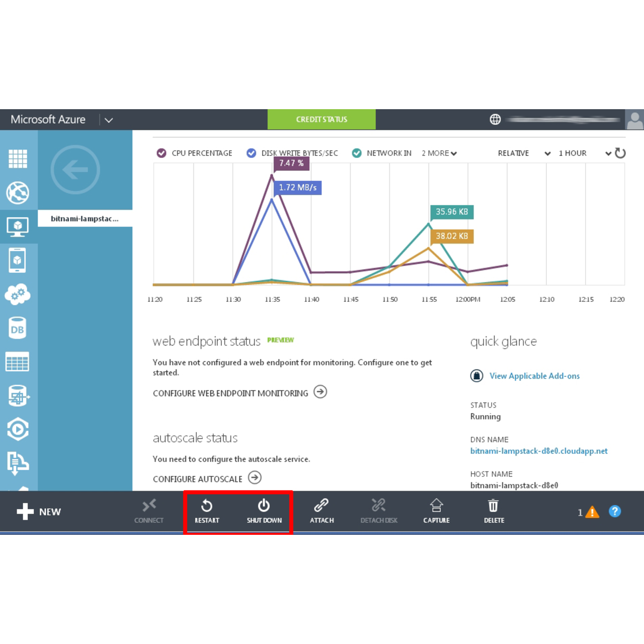Open Virtual Machines monitor sidebar icon
Viewport: 644px width, 644px height.
tap(18, 226)
